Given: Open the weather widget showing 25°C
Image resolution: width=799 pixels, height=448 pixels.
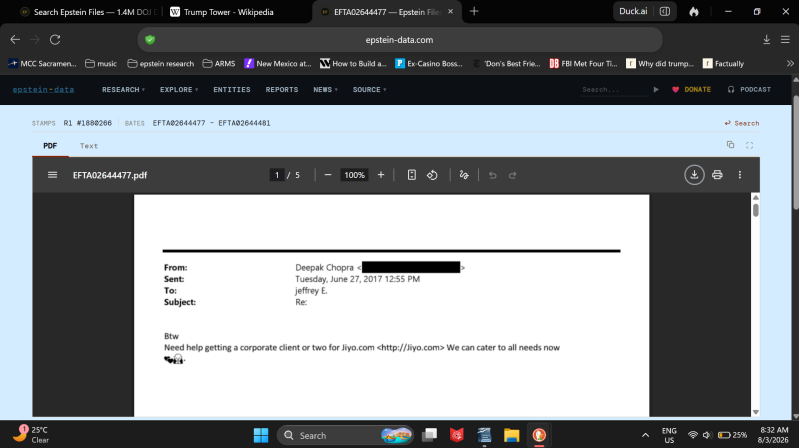Looking at the screenshot, I should [x=32, y=435].
